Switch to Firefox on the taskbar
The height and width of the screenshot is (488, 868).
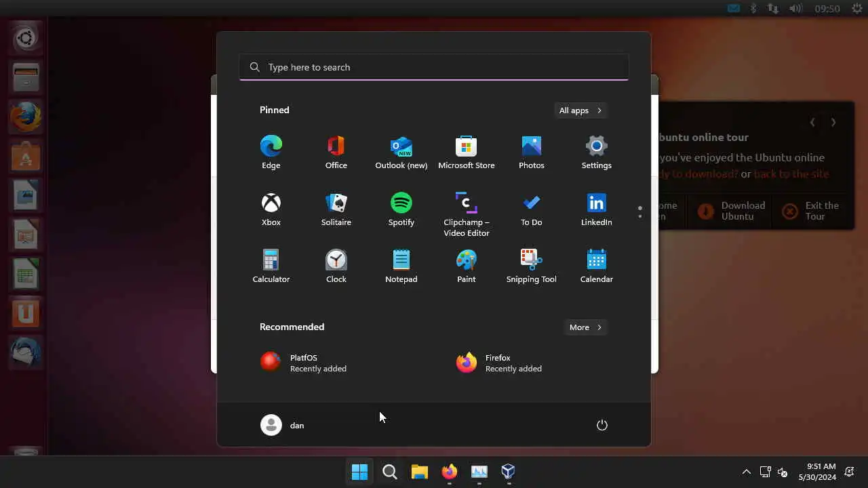pos(449,472)
